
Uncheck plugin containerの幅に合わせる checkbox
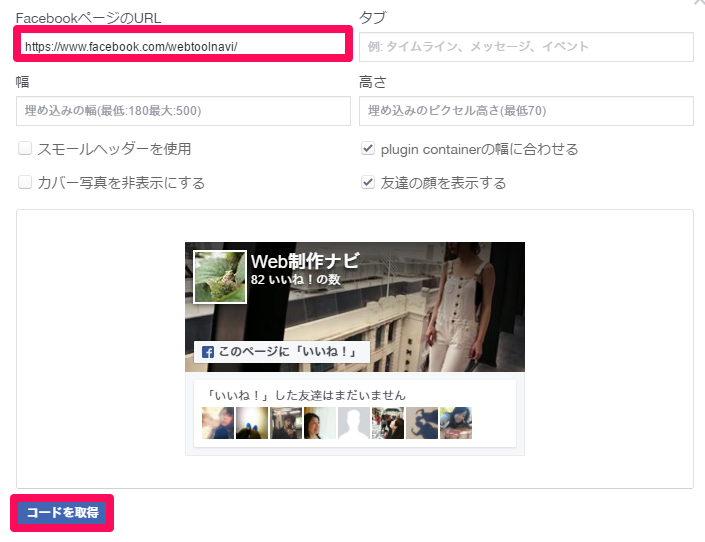[x=368, y=148]
